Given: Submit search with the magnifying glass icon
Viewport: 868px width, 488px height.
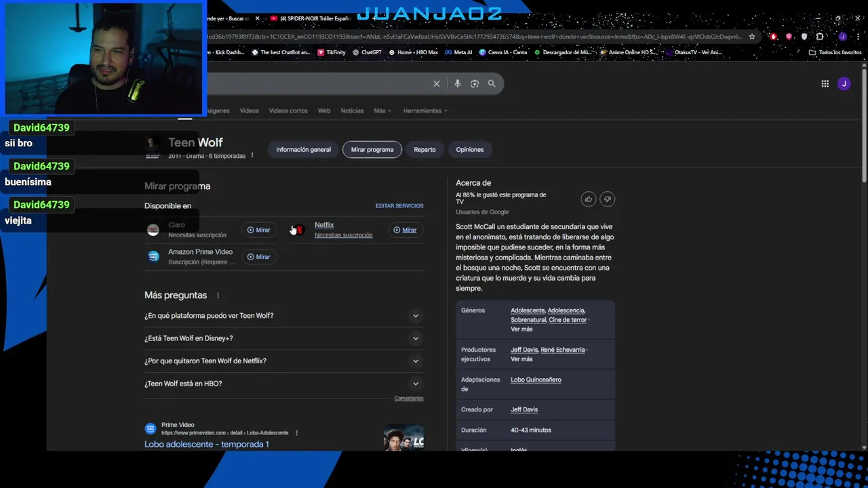Looking at the screenshot, I should pos(492,83).
